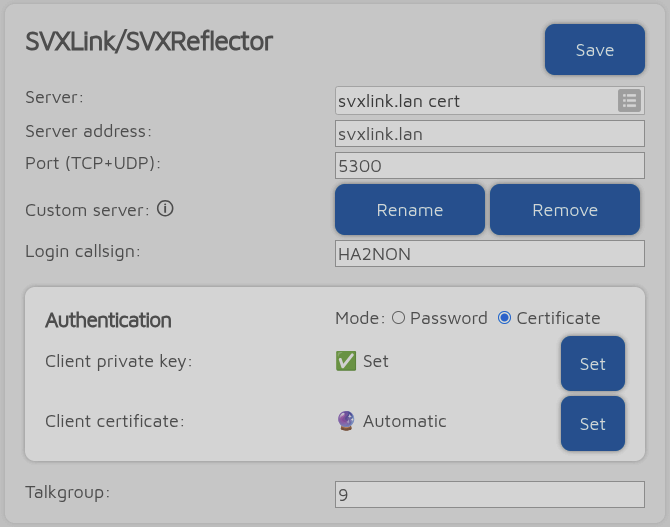Screen dimensions: 670x527
Task: Click the green checkmark next to Set
Action: [x=346, y=361]
